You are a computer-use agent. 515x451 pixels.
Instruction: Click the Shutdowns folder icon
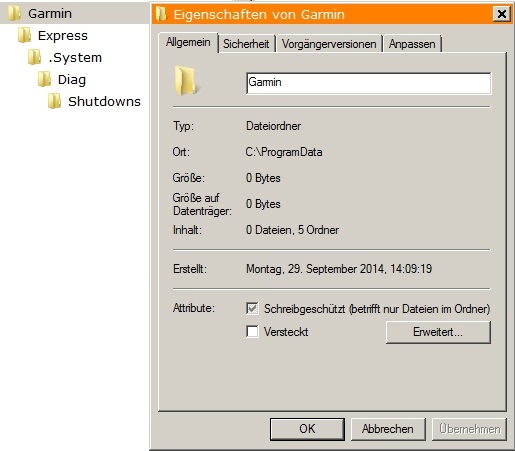[54, 101]
